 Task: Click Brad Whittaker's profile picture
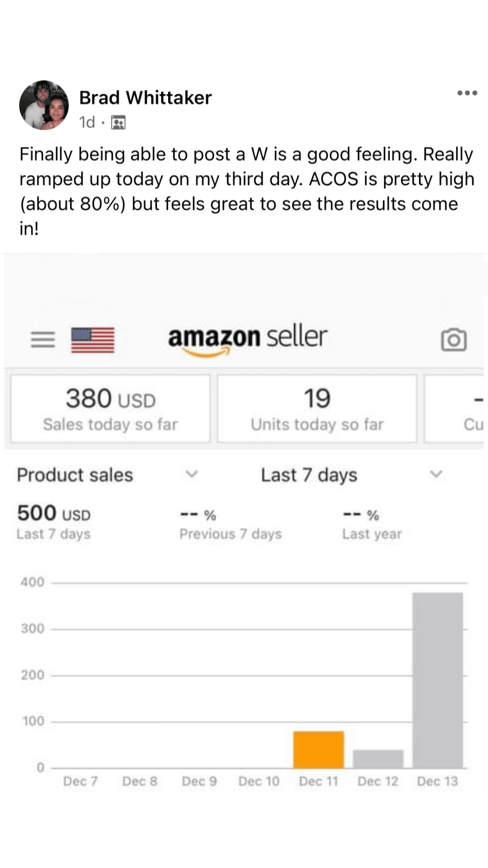click(x=44, y=105)
